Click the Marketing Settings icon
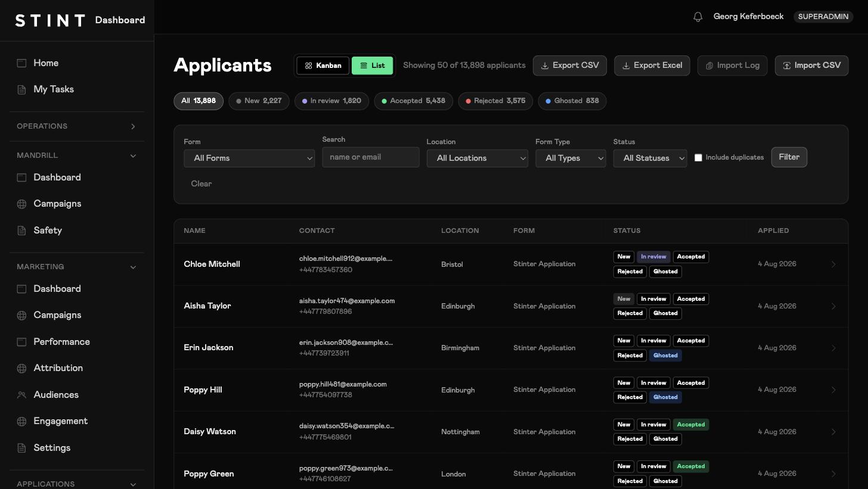 [21, 448]
